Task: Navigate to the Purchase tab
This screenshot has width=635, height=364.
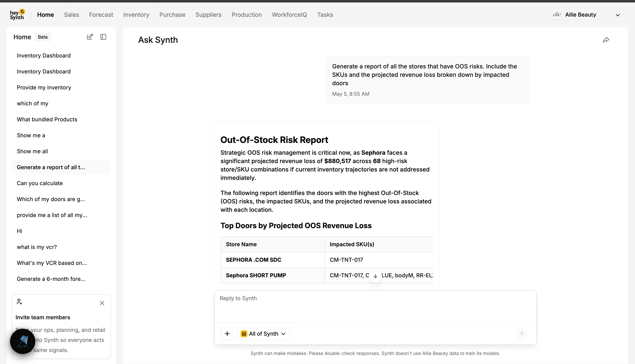Action: (x=172, y=15)
